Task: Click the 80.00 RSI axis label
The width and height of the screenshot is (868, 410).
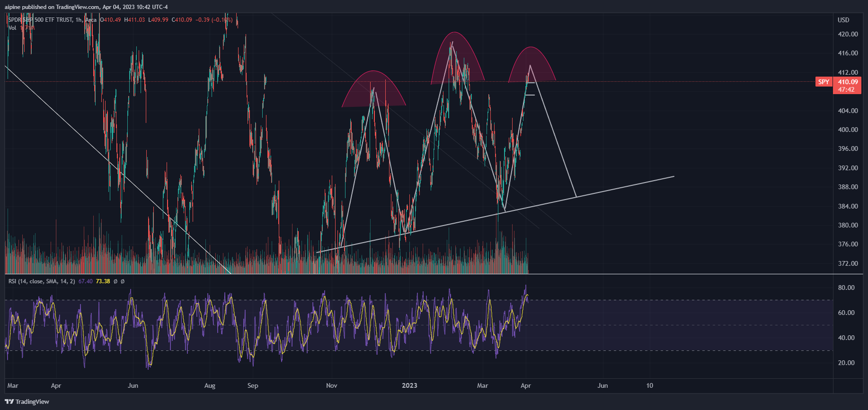Action: point(846,288)
